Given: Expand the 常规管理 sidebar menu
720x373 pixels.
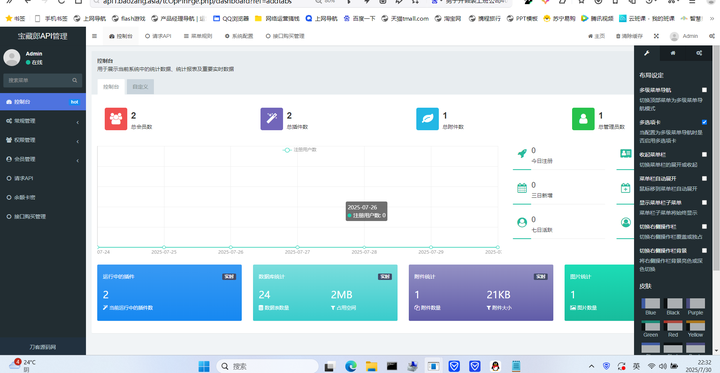Looking at the screenshot, I should pyautogui.click(x=43, y=121).
